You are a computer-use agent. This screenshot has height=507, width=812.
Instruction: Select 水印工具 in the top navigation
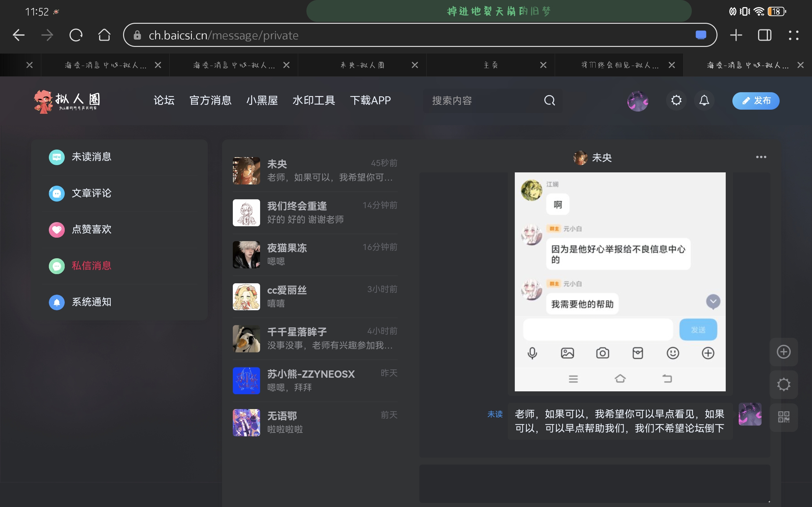point(313,100)
